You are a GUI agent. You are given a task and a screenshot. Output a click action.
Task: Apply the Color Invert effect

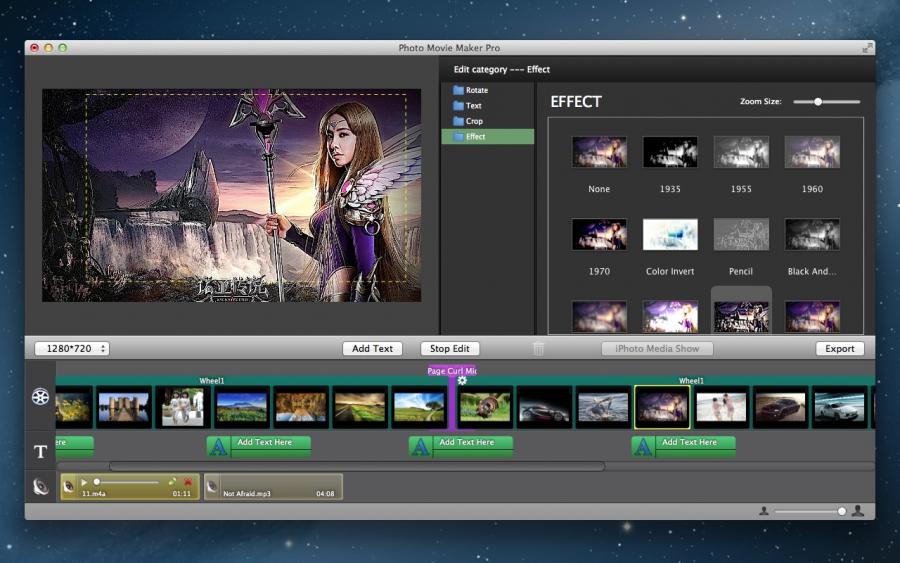click(670, 234)
